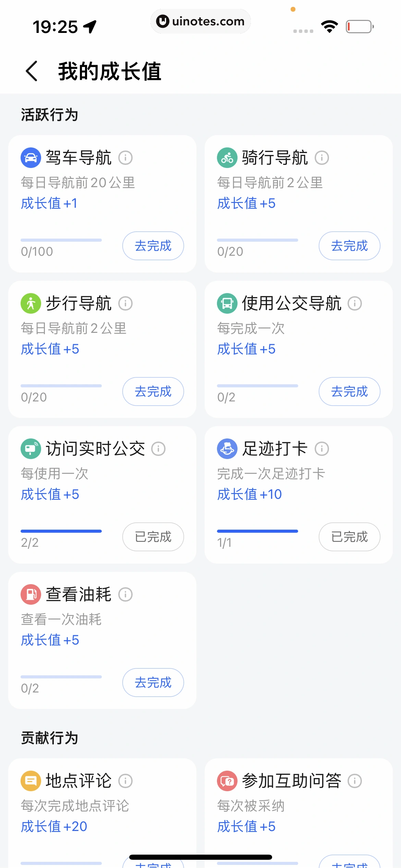Viewport: 401px width, 868px height.
Task: Tap 已完成 on the 足迹打卡 card
Action: [349, 537]
